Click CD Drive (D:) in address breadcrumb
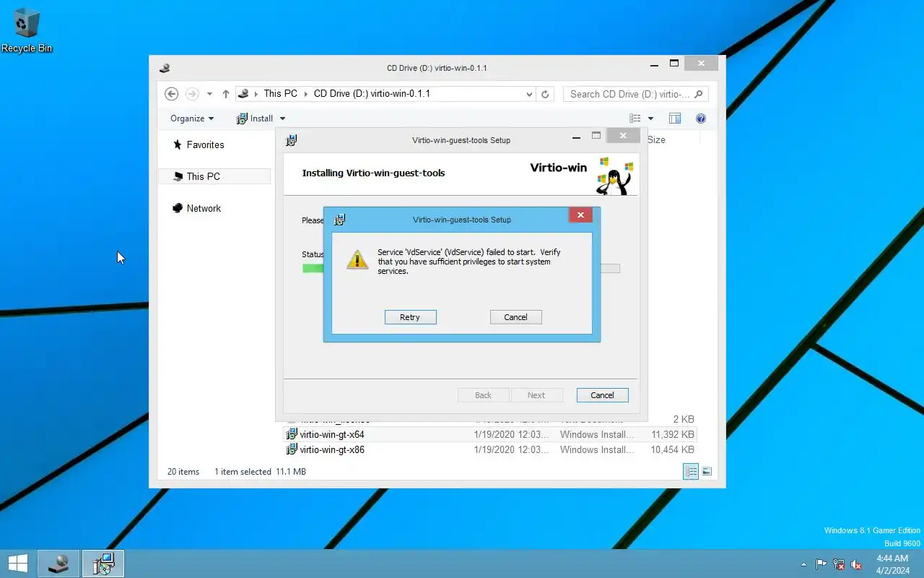Image resolution: width=924 pixels, height=578 pixels. point(372,94)
